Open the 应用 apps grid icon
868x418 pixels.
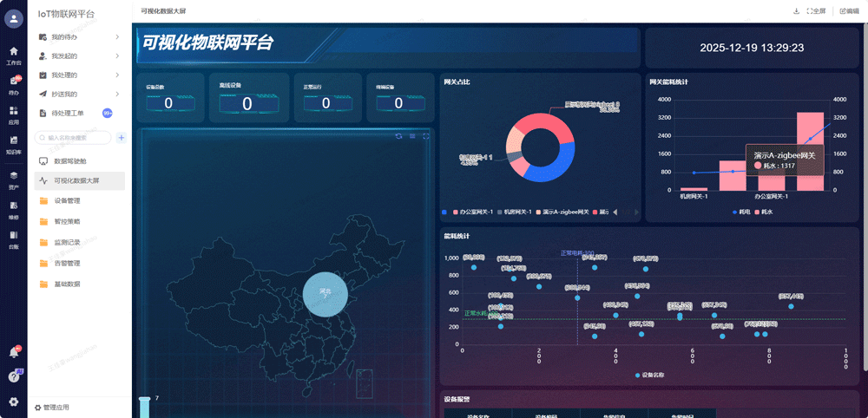pyautogui.click(x=13, y=114)
